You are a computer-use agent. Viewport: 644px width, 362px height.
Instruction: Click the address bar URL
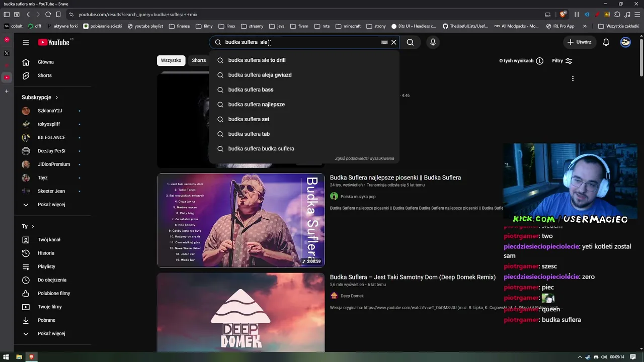(138, 15)
